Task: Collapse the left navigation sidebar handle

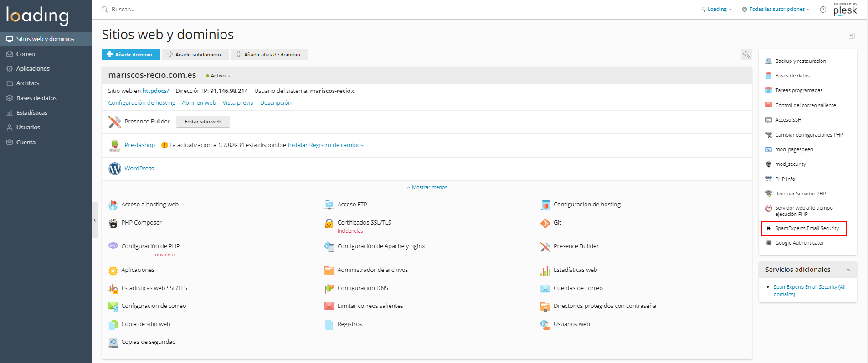Action: (x=95, y=220)
